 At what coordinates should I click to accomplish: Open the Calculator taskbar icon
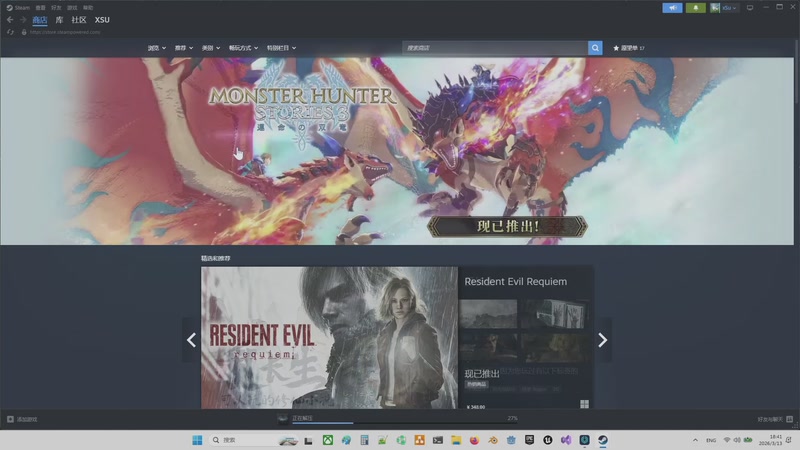pyautogui.click(x=364, y=440)
